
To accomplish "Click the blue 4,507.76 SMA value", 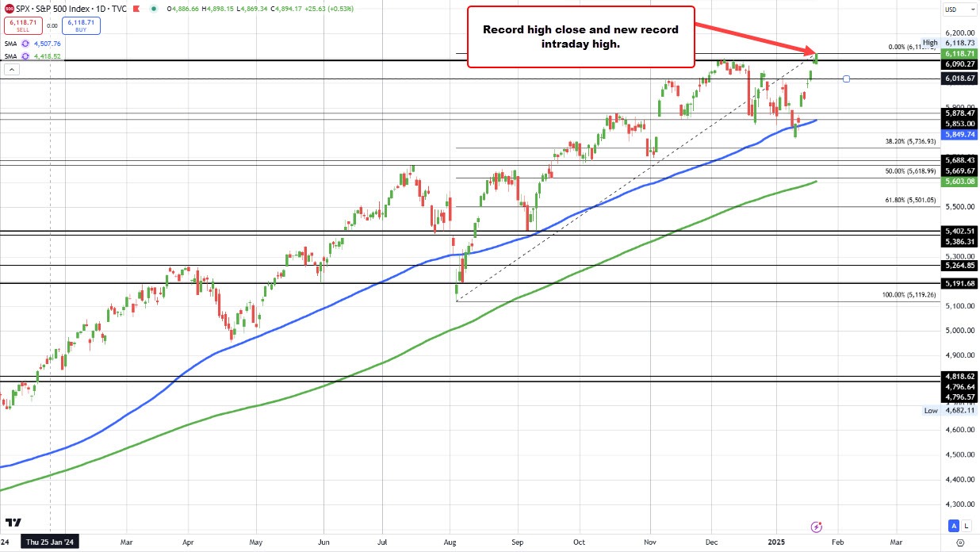I will point(48,44).
